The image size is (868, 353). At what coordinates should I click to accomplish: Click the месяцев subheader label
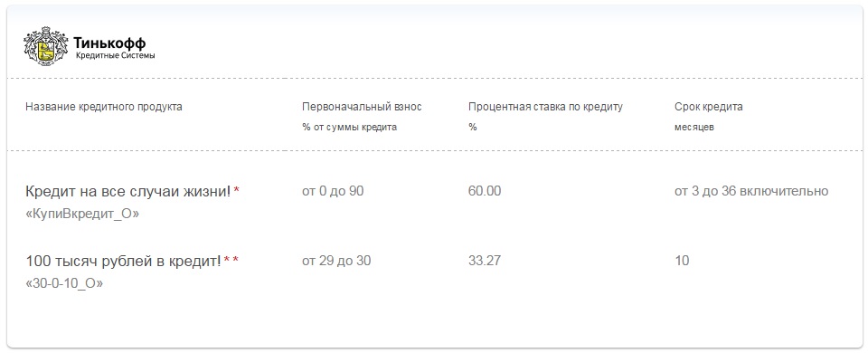pos(694,127)
